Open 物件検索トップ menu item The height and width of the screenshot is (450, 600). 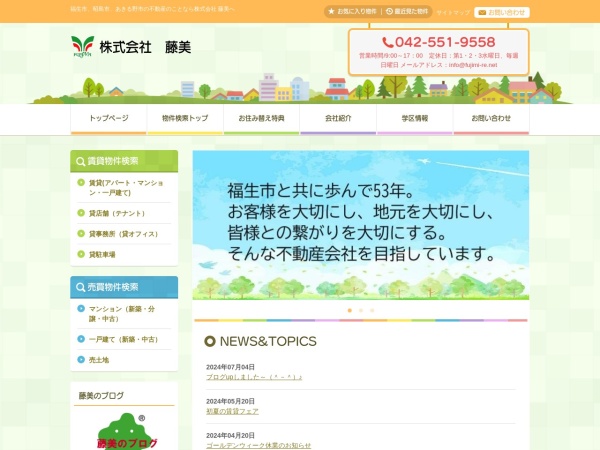coord(185,119)
